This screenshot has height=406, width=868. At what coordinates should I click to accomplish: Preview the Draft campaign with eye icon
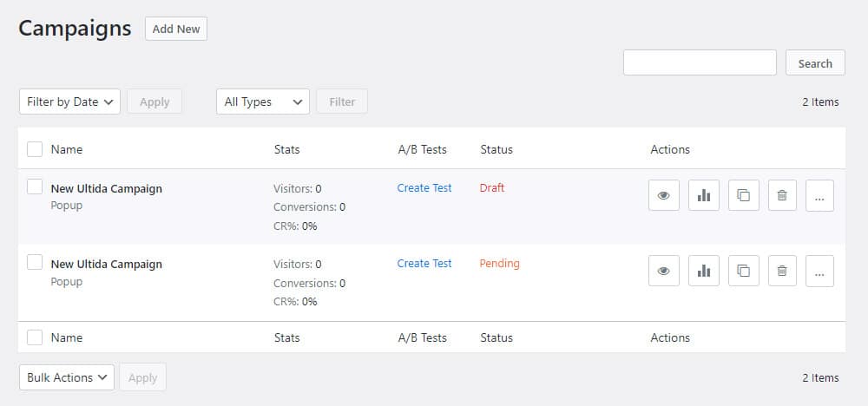pos(664,195)
